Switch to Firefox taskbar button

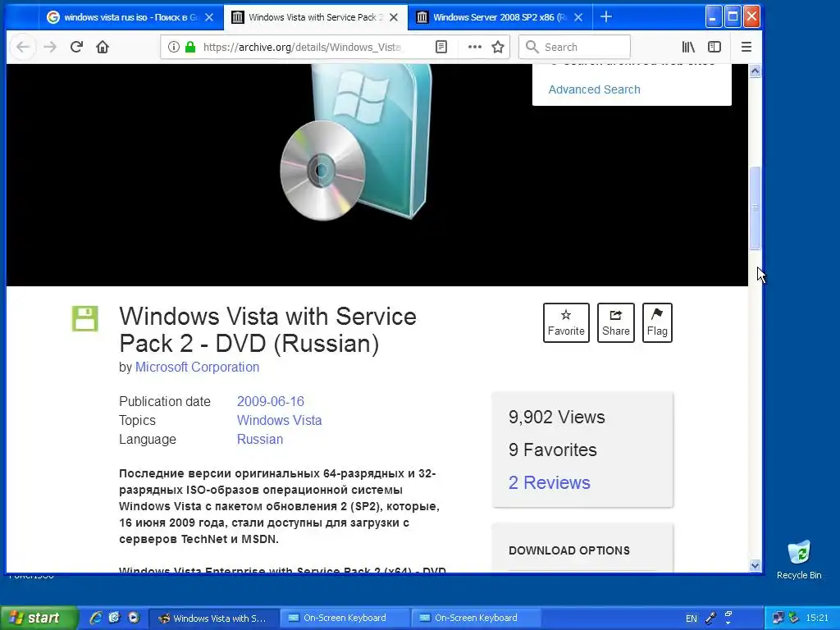(x=213, y=619)
